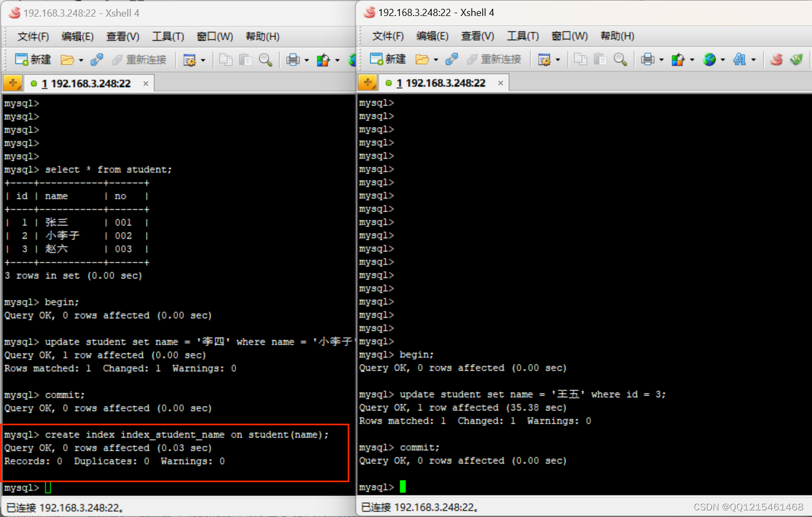Expand the Color scheme dropdown arrow in the right window
The height and width of the screenshot is (517, 812).
click(692, 60)
